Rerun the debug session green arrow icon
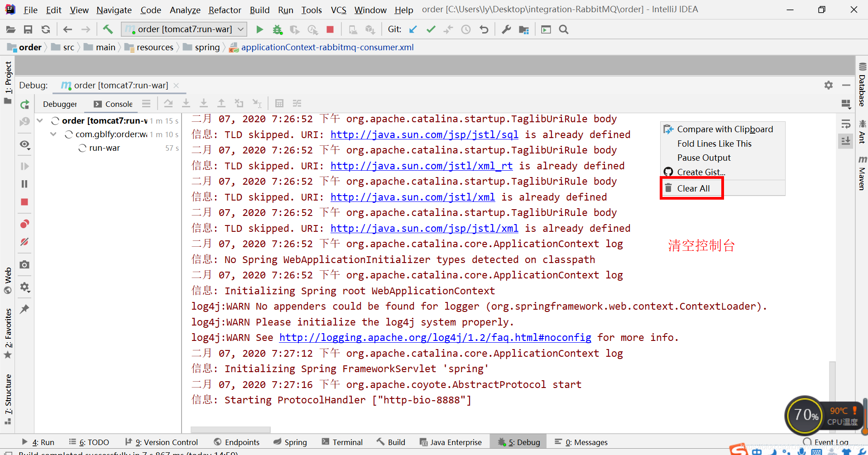Screen dimensions: 868x455 [25, 104]
